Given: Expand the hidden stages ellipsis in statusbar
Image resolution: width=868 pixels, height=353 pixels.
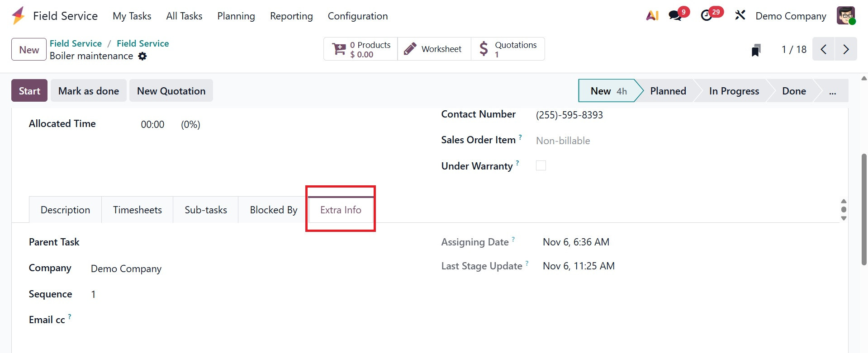Looking at the screenshot, I should [832, 91].
